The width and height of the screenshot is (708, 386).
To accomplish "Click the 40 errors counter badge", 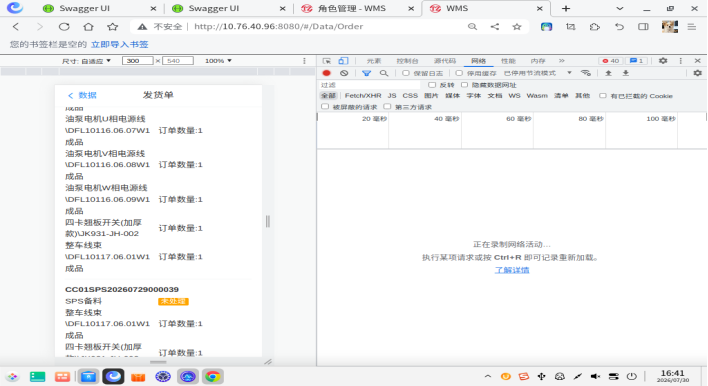I will pyautogui.click(x=610, y=60).
